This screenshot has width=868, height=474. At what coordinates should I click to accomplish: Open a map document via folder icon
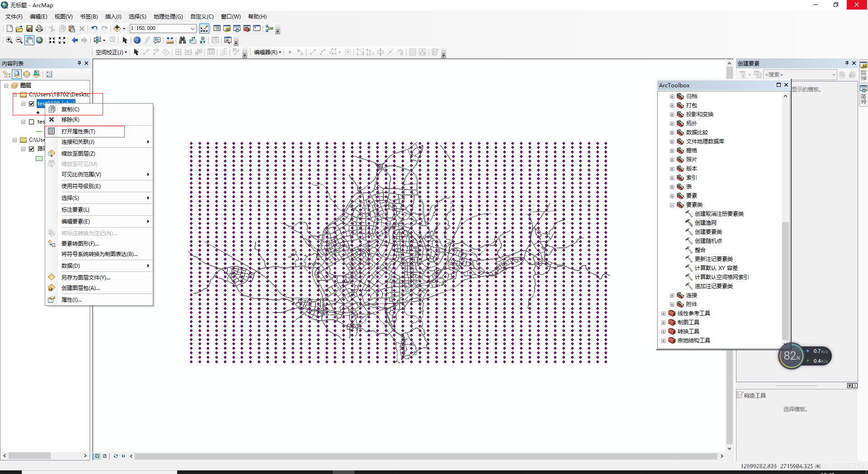[19, 28]
